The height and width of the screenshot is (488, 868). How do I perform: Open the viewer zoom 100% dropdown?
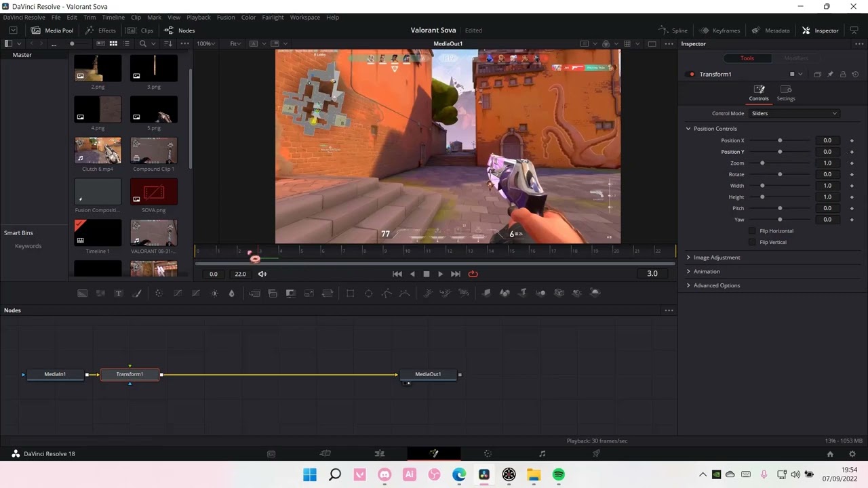click(206, 43)
